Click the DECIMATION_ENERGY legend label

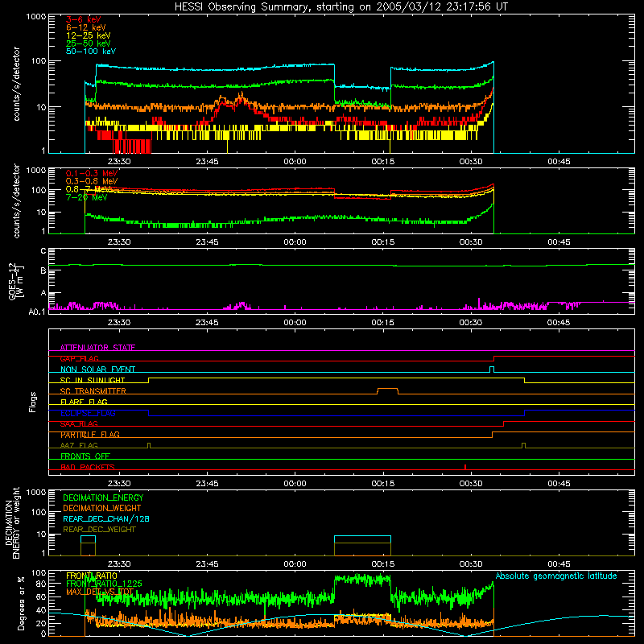(x=103, y=497)
